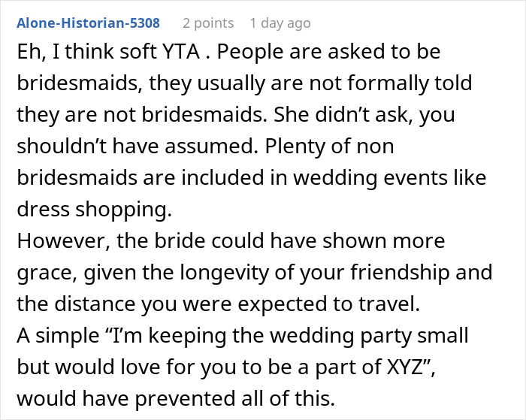Click the line starting "bridesmaids, they usually"
The height and width of the screenshot is (420, 526).
click(243, 84)
